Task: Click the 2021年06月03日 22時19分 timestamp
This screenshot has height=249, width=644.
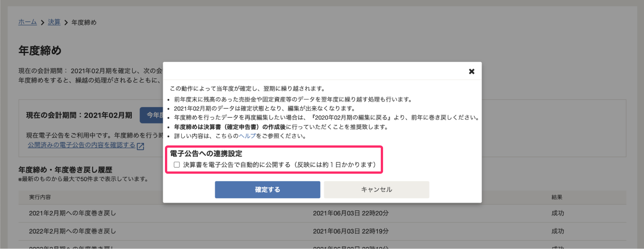Action: (x=351, y=231)
